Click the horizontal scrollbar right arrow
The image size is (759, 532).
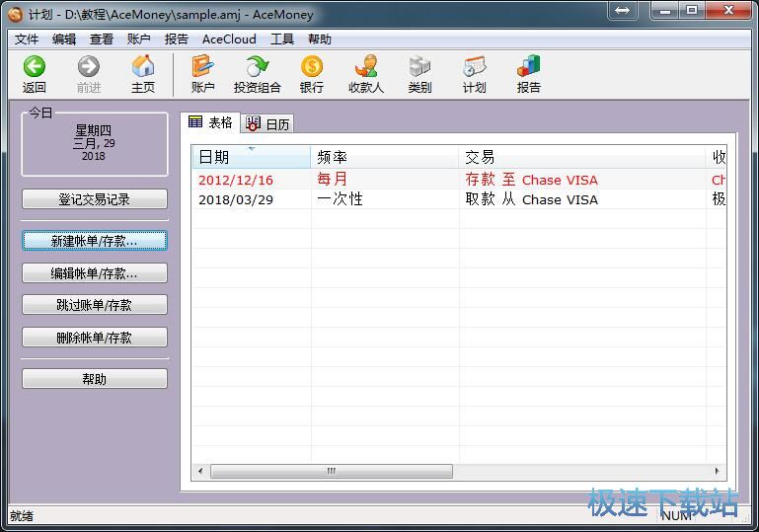[717, 471]
